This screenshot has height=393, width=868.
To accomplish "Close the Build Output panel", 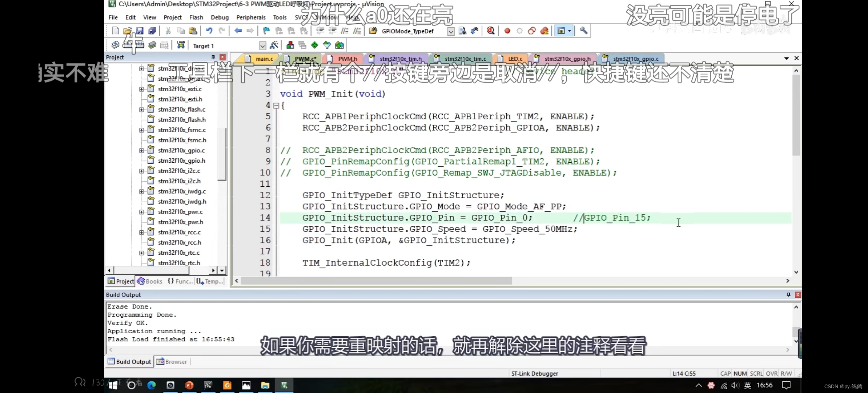I will (798, 294).
